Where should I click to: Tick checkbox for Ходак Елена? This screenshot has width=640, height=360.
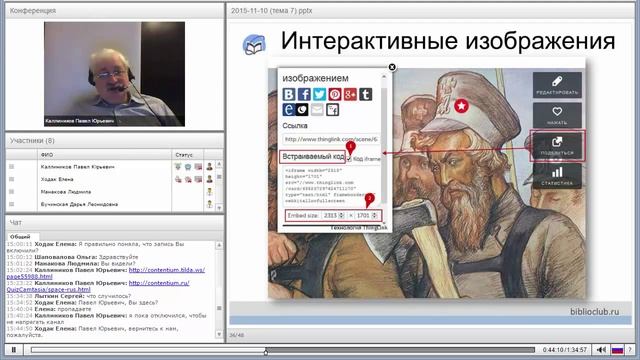coord(11,179)
